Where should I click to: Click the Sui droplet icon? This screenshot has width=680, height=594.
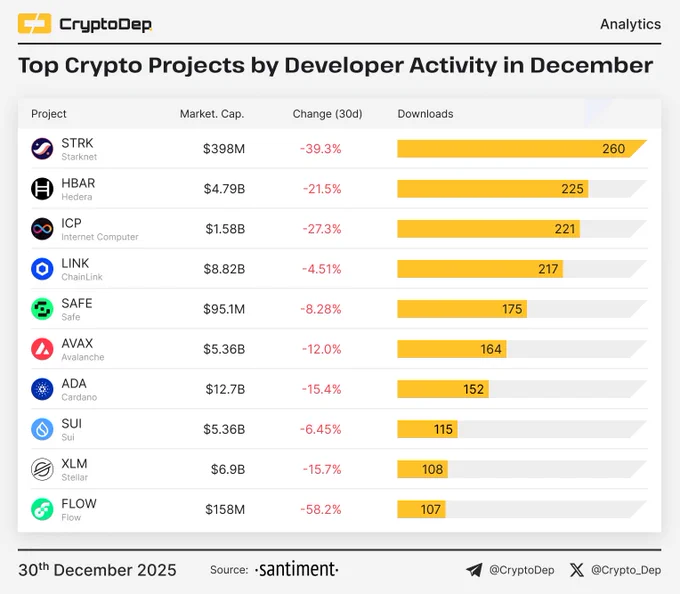(42, 429)
